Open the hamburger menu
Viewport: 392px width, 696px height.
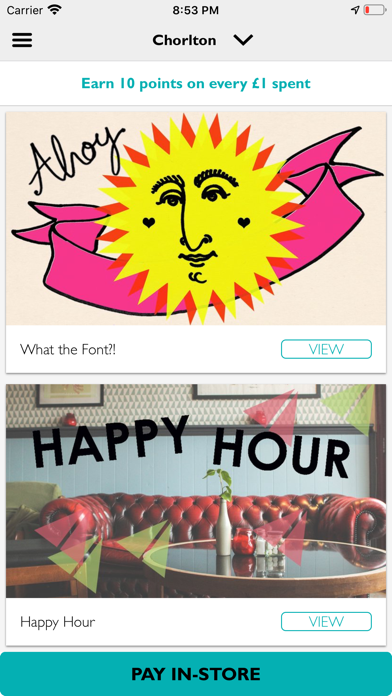22,40
